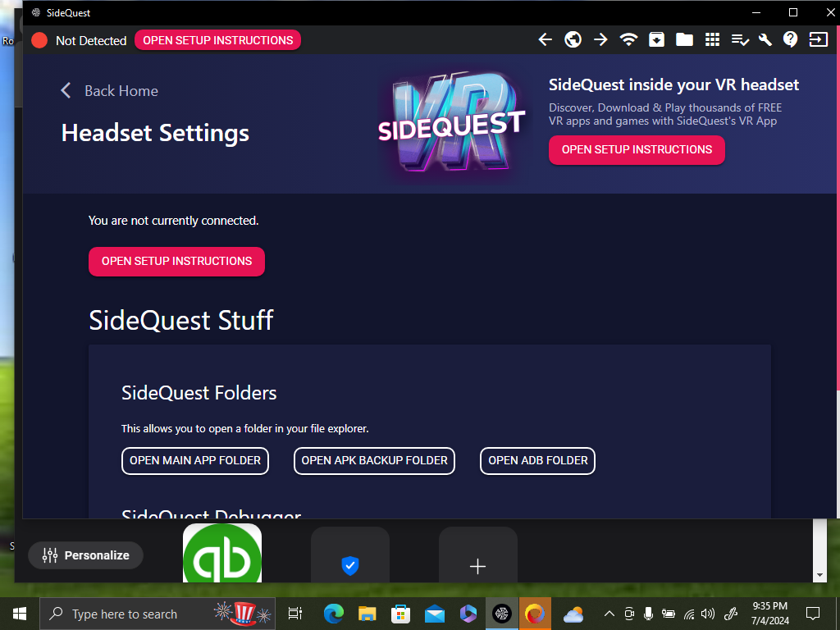Open Microsoft Store from the taskbar
Screen dimensions: 840x630
(400, 614)
